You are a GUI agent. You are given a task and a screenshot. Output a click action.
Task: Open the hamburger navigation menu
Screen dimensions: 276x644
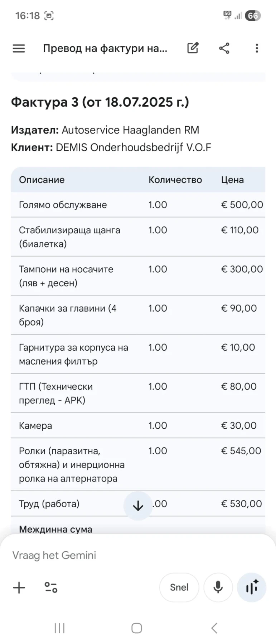19,48
